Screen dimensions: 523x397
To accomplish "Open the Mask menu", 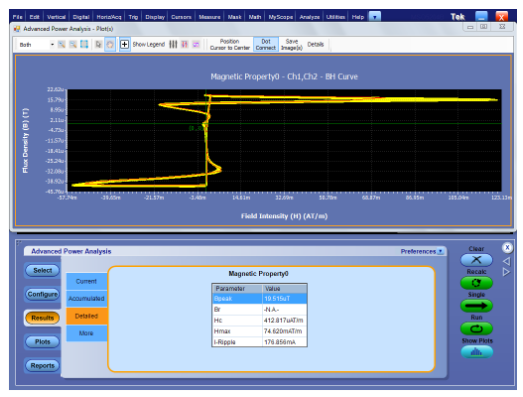I will click(x=234, y=17).
